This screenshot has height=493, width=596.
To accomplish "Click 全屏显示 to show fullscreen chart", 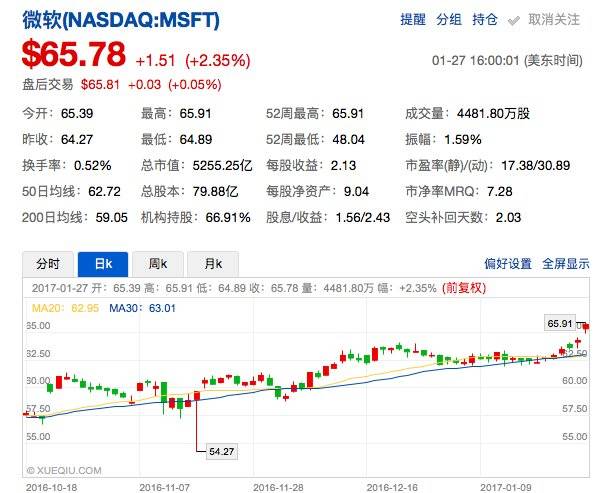I will [x=566, y=263].
